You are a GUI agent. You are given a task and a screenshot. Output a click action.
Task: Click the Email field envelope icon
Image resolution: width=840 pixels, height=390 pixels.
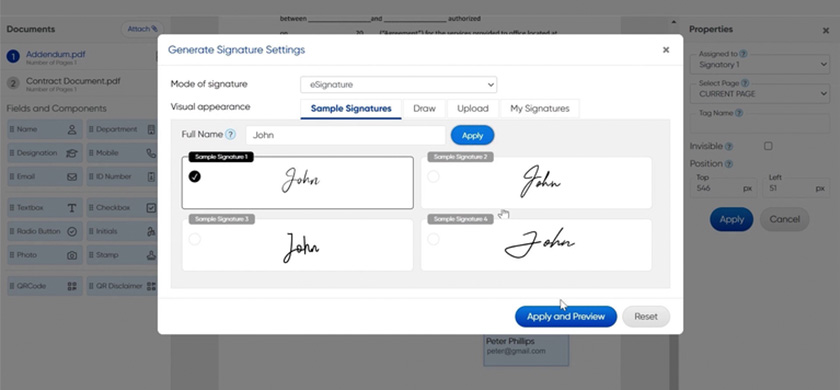pyautogui.click(x=72, y=177)
